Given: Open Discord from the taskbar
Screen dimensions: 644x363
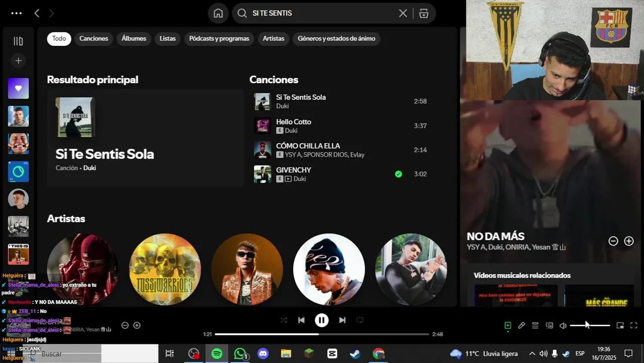Looking at the screenshot, I should point(263,354).
